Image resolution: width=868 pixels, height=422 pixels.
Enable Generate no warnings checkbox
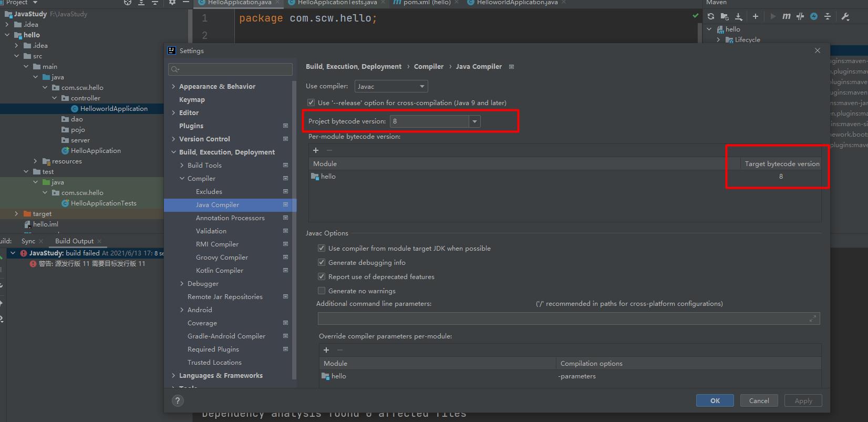coord(322,291)
